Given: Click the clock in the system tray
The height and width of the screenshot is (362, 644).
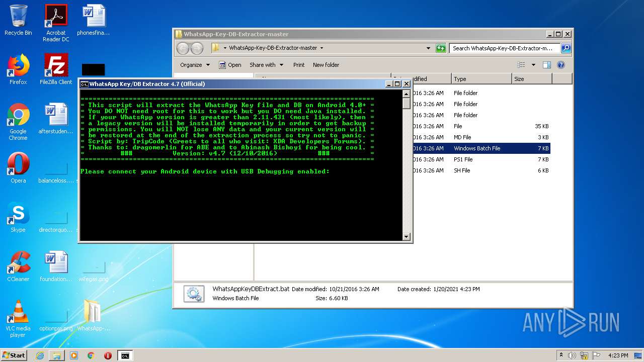Looking at the screenshot, I should tap(618, 355).
